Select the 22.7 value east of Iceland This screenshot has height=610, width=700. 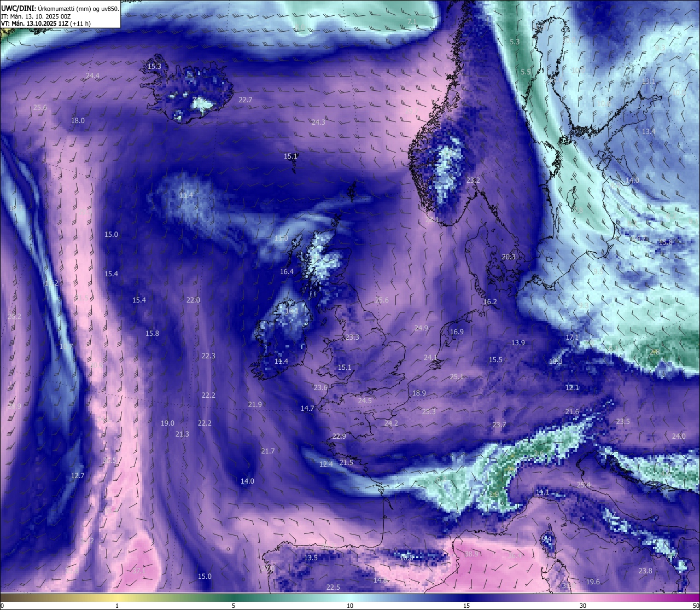pos(246,100)
